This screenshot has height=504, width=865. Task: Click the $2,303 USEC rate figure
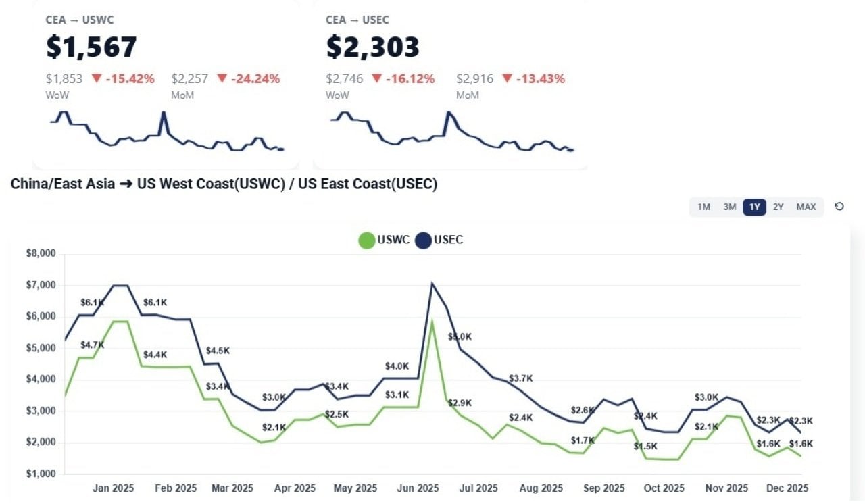[371, 47]
